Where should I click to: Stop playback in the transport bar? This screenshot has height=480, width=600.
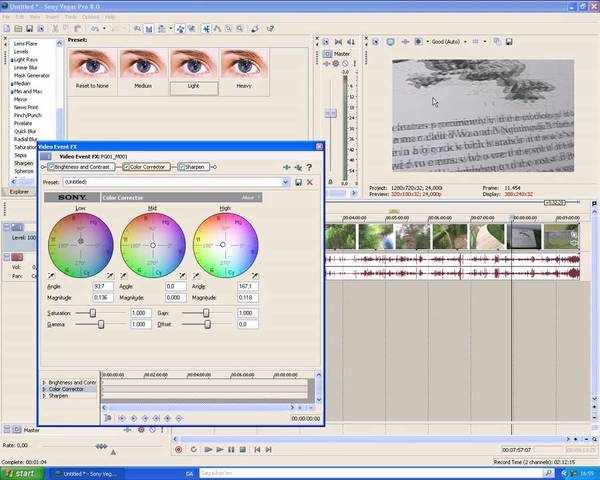click(x=243, y=449)
